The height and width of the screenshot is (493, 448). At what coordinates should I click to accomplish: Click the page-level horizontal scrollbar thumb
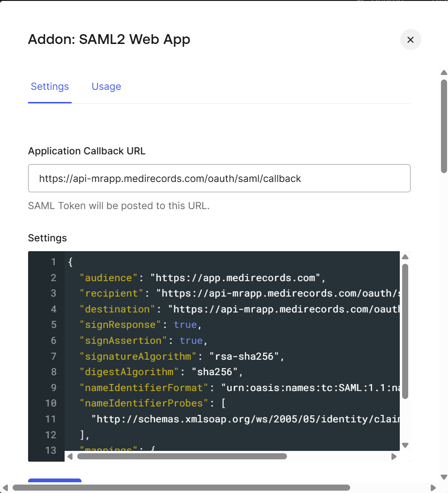click(181, 488)
